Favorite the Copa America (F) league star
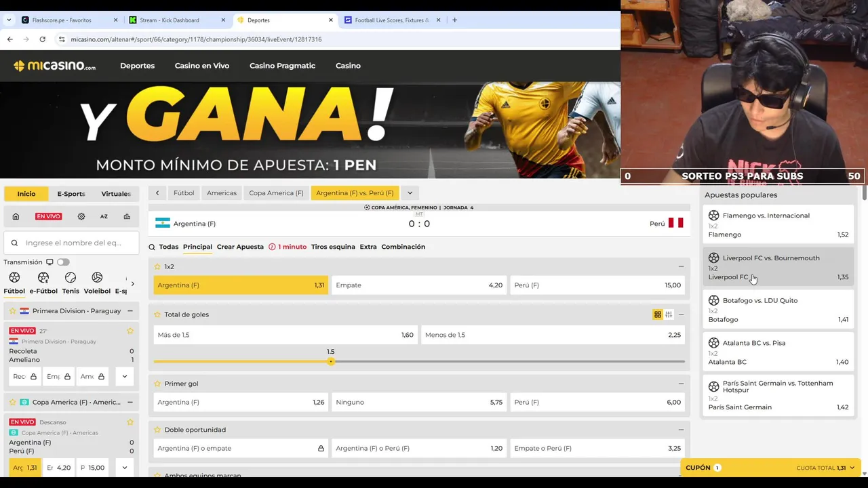Screen dimensions: 868x488 [x=12, y=402]
